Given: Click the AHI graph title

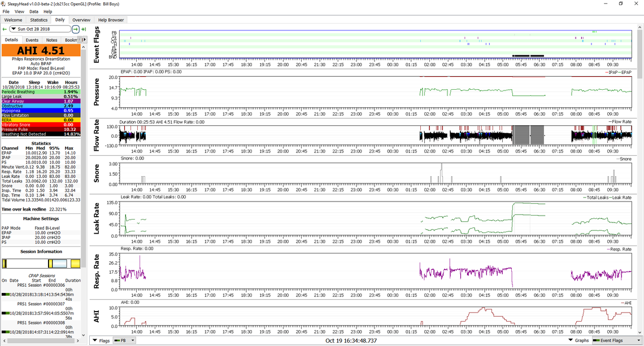Looking at the screenshot, I should pyautogui.click(x=97, y=317).
